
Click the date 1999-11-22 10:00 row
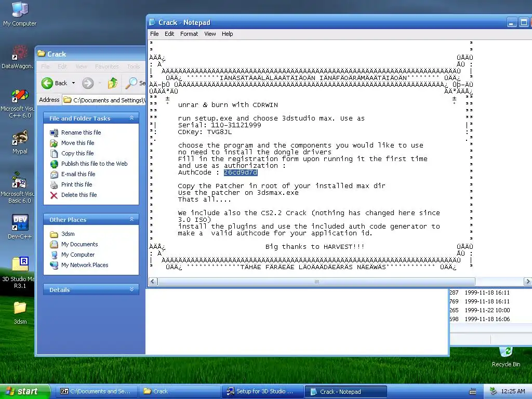point(487,310)
